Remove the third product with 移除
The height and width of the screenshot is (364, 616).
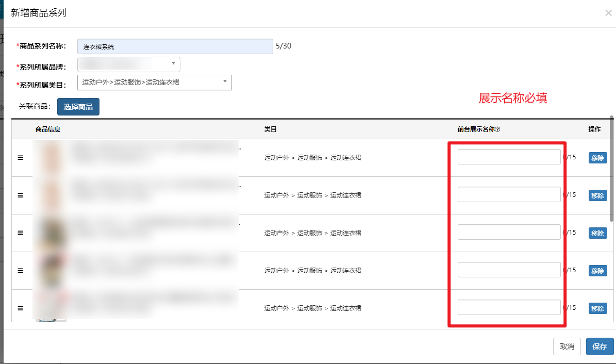click(x=597, y=234)
